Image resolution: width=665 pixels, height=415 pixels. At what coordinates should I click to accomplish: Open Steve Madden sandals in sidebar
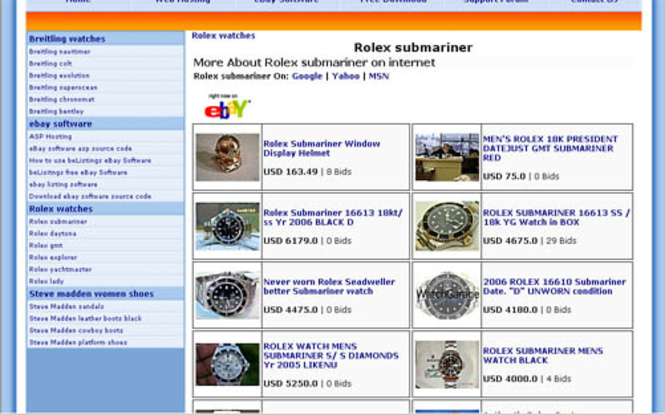point(66,306)
